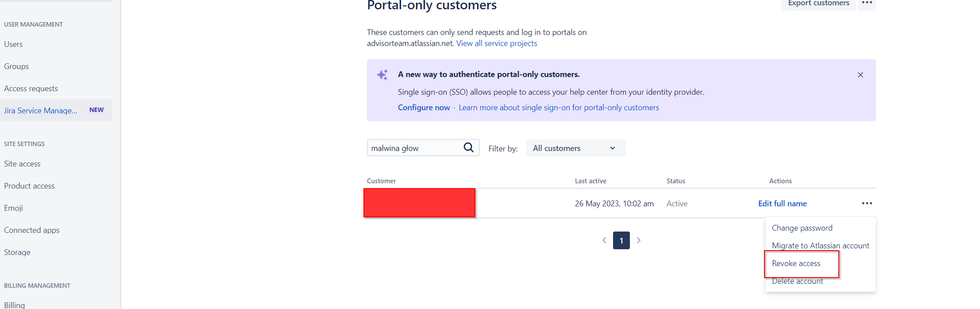Click the Configure now link

tap(423, 107)
